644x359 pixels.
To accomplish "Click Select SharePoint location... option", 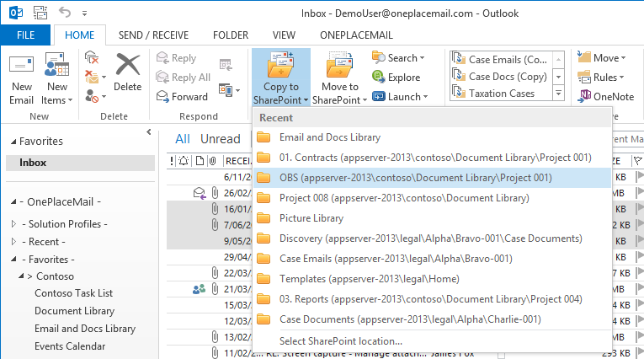I will tap(341, 341).
